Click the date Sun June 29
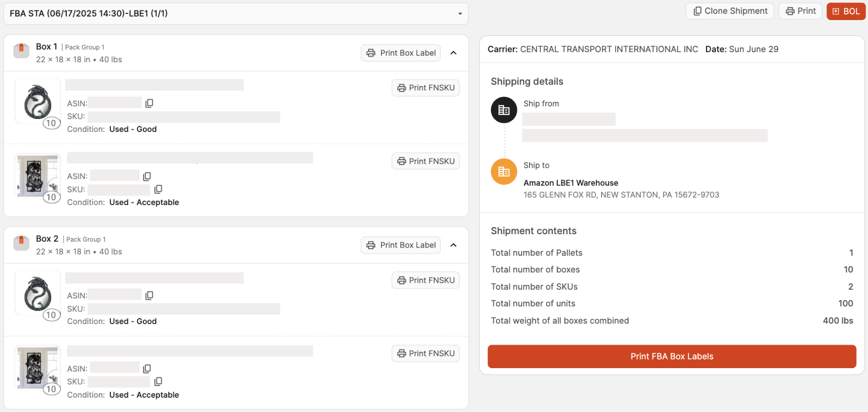Viewport: 868px width, 412px height. pyautogui.click(x=753, y=49)
